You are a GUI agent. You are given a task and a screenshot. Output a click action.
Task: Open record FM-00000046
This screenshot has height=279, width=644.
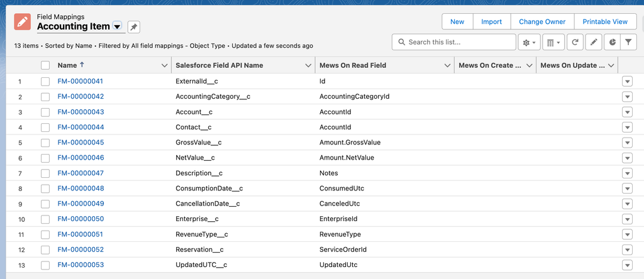(x=81, y=158)
